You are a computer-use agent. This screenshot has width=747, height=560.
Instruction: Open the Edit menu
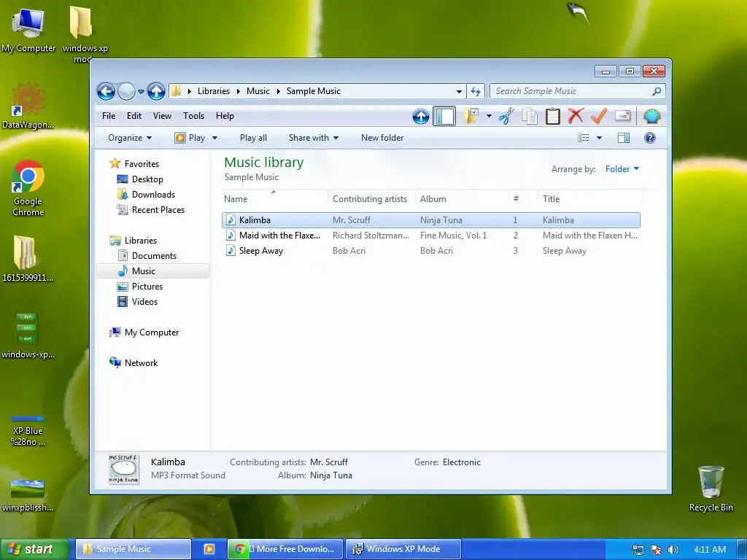134,116
